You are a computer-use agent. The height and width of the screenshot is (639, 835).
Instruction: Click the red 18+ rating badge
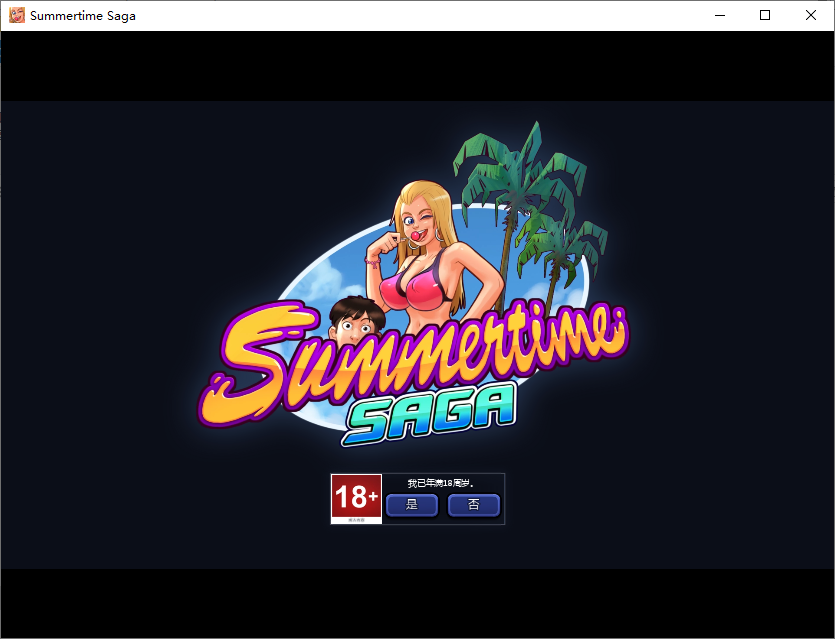click(356, 499)
